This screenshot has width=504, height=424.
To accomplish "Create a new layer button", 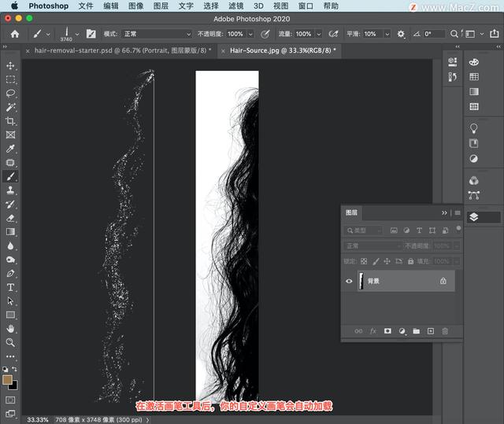I will (x=431, y=331).
